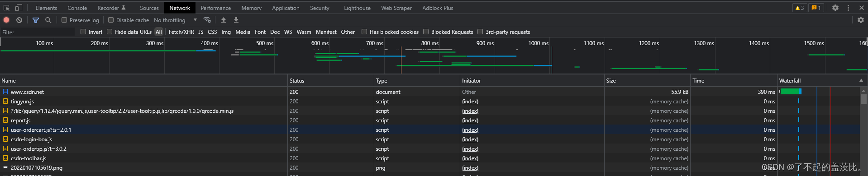Switch to the Application tab
Viewport: 868px width, 176px height.
tap(286, 8)
